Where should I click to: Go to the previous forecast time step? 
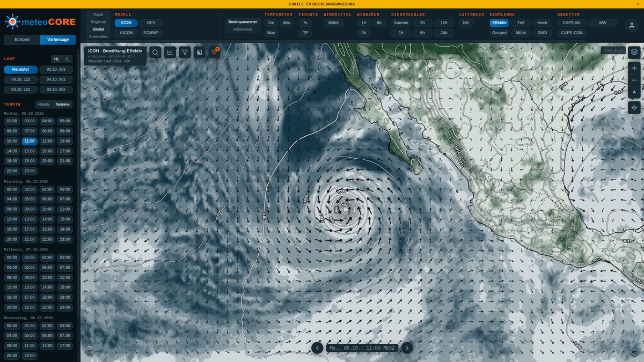coord(317,348)
